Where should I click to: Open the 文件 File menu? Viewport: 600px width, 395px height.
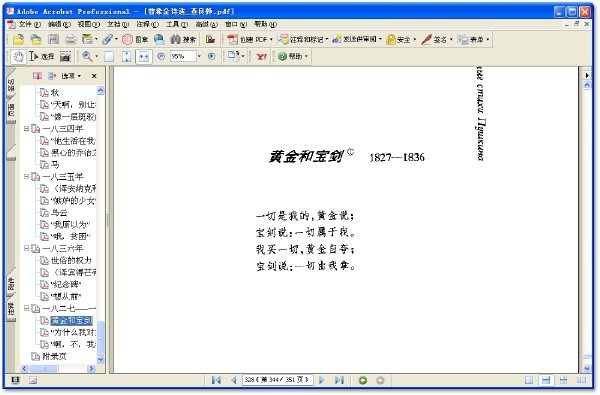click(29, 24)
